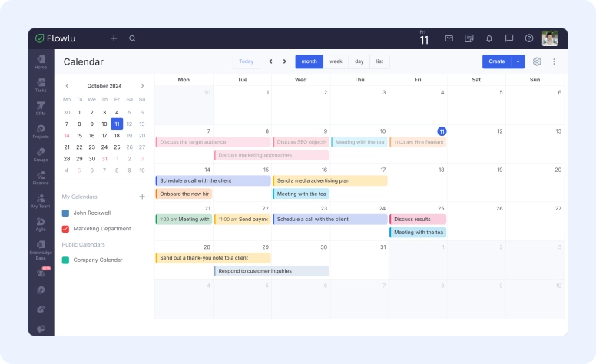The image size is (596, 364).
Task: Open the Agile sidebar icon
Action: click(41, 224)
